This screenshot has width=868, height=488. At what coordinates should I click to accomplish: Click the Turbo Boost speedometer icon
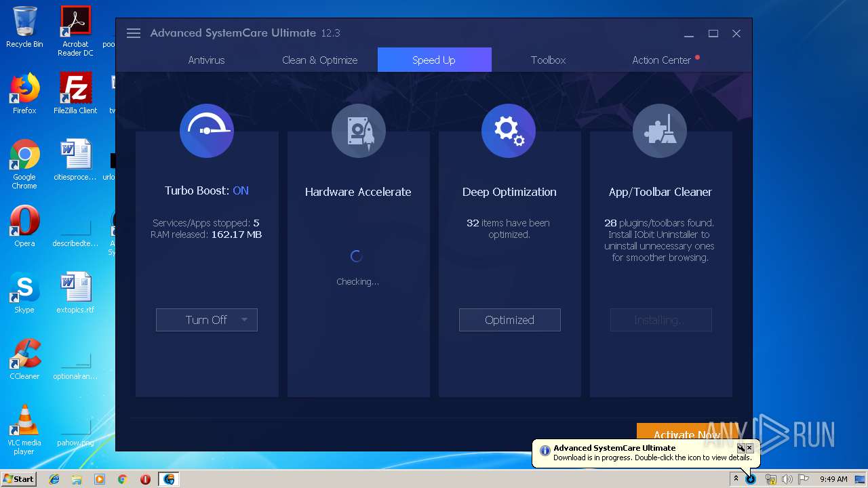point(207,131)
